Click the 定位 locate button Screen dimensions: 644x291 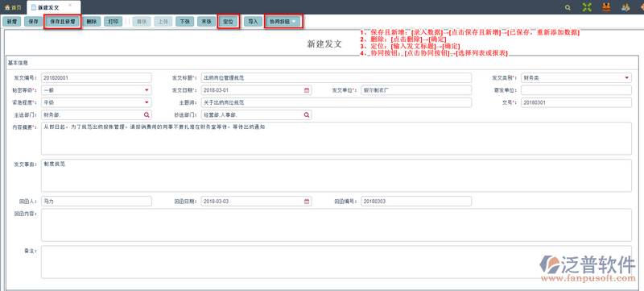tap(228, 22)
